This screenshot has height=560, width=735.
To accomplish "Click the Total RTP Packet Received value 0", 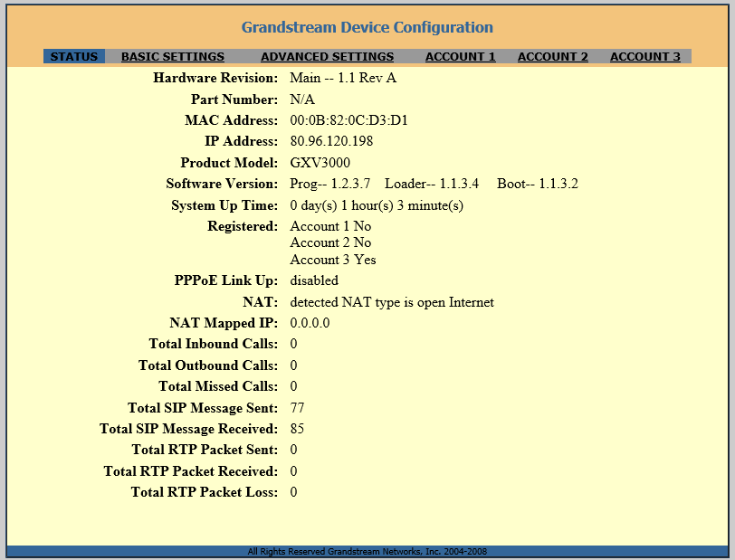I will [x=293, y=471].
